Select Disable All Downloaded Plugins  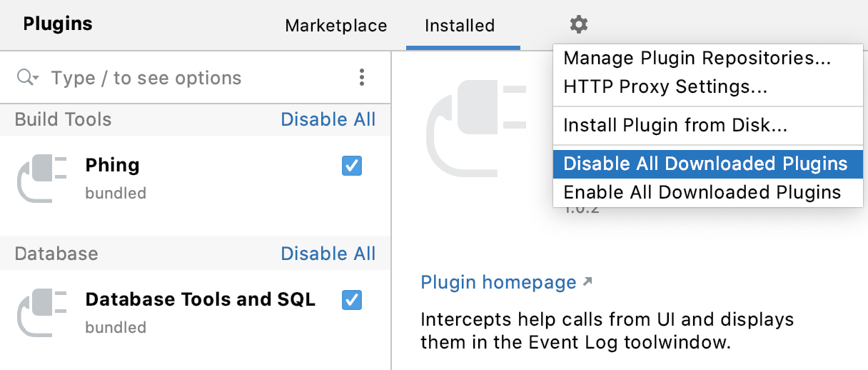pos(707,164)
